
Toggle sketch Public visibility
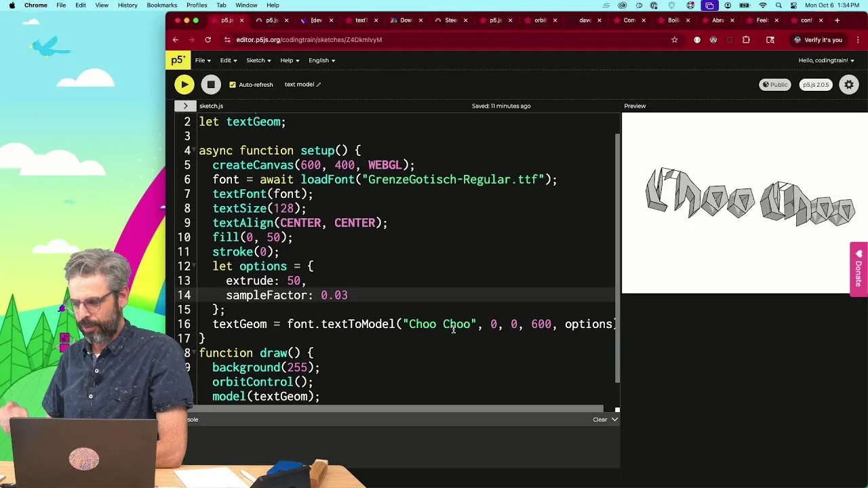[774, 85]
